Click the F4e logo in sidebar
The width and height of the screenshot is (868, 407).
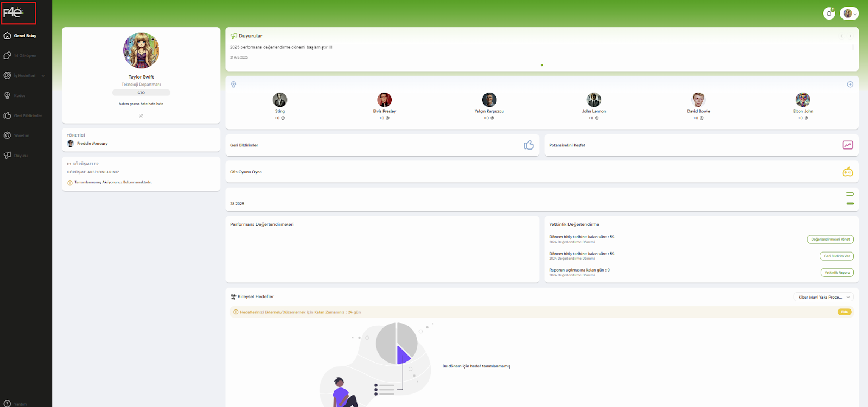[14, 12]
